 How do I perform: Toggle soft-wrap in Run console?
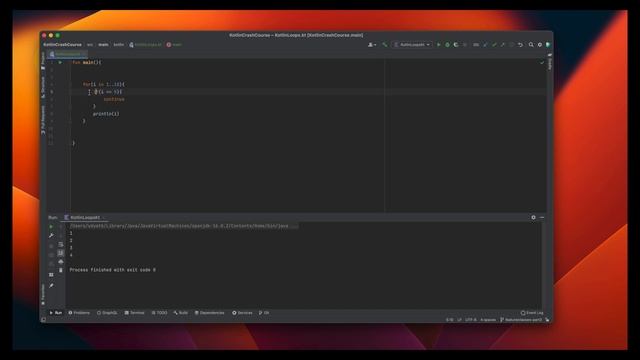pyautogui.click(x=61, y=244)
